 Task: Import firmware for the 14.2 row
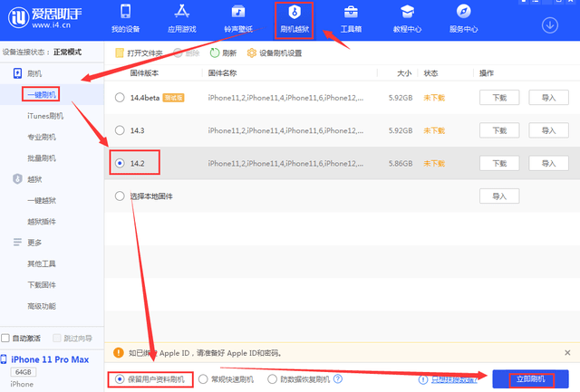(x=548, y=163)
